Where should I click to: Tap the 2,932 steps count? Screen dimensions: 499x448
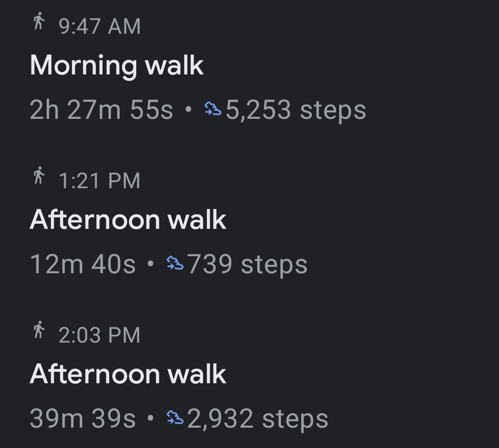pyautogui.click(x=257, y=419)
